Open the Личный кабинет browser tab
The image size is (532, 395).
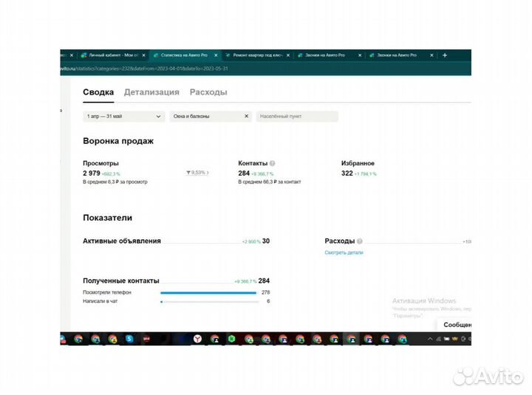[x=111, y=55]
